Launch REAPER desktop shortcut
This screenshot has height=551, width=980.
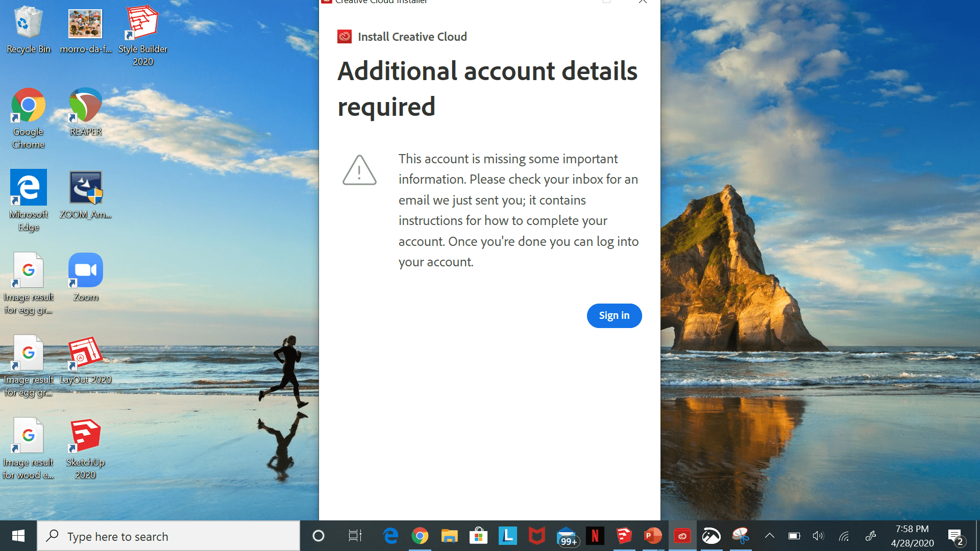(x=86, y=112)
